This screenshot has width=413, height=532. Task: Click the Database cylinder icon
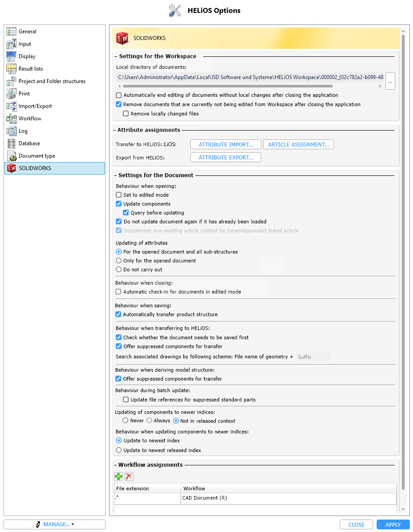11,143
